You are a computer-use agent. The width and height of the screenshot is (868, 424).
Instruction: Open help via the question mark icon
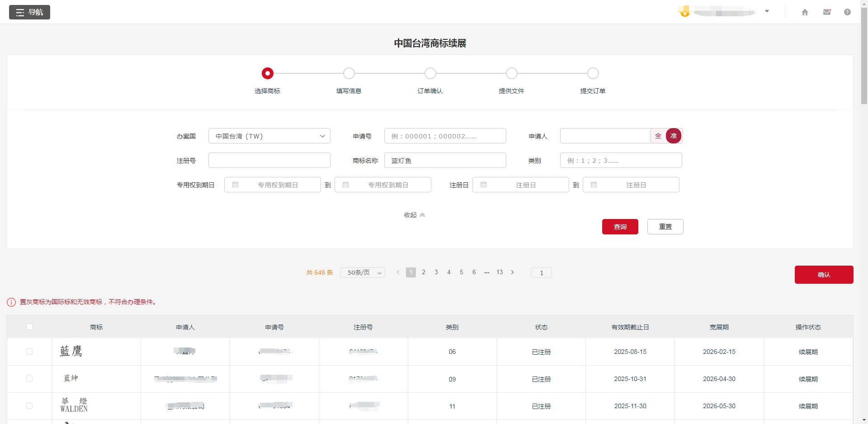point(847,12)
